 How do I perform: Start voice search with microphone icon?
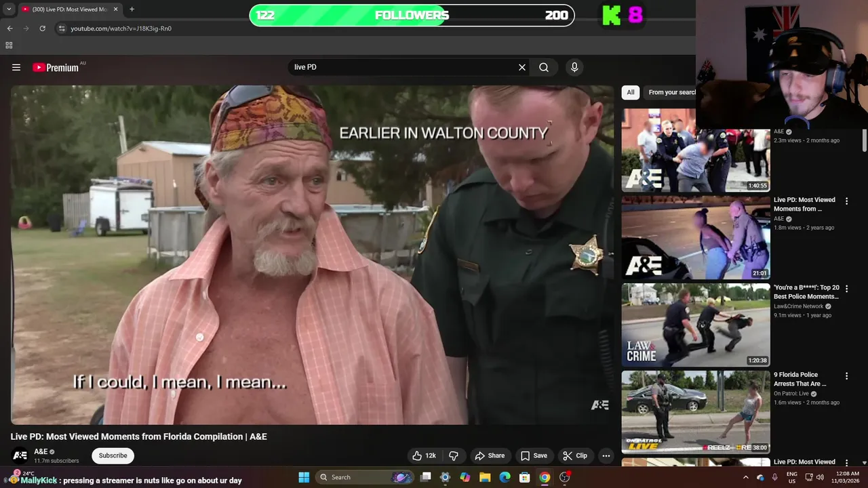[x=574, y=67]
